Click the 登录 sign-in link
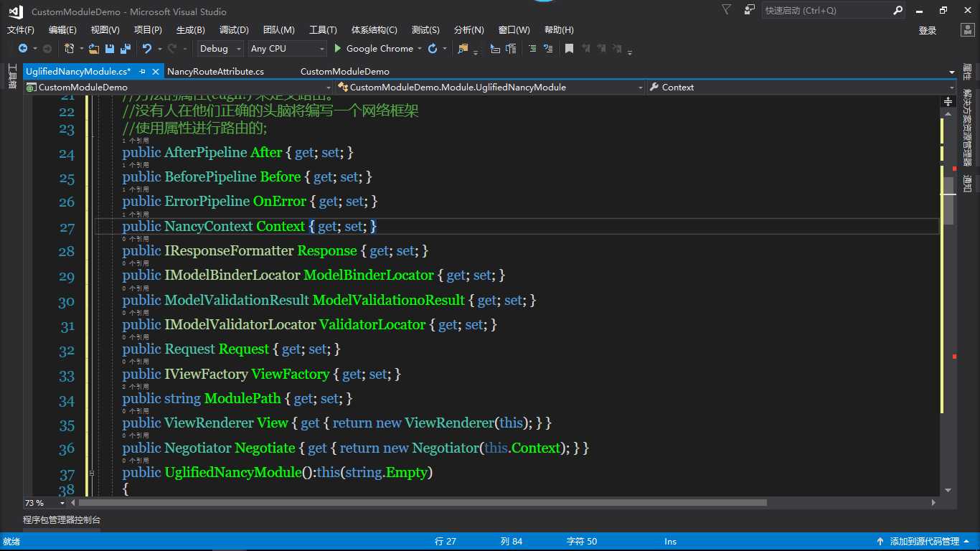980x551 pixels. (x=928, y=30)
